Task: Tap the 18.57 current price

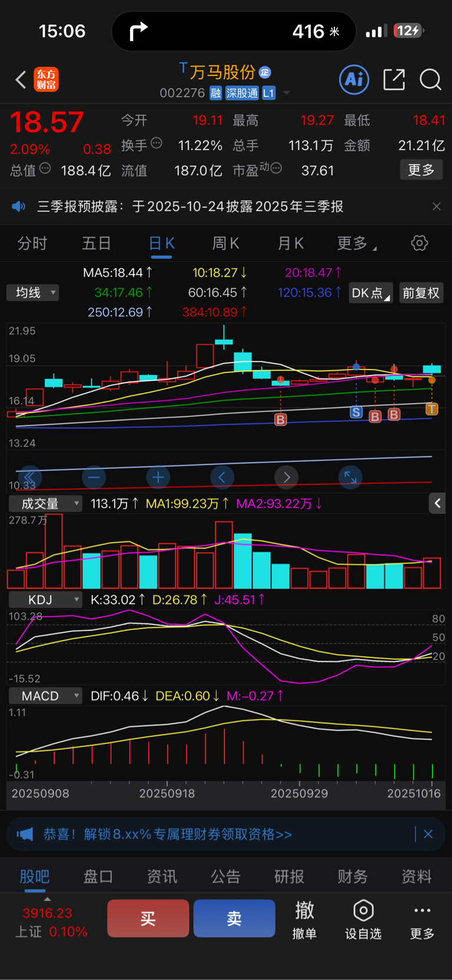Action: [x=46, y=122]
